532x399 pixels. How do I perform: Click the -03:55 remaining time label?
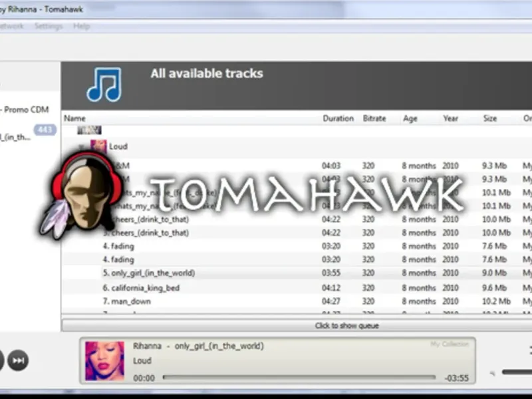[457, 378]
